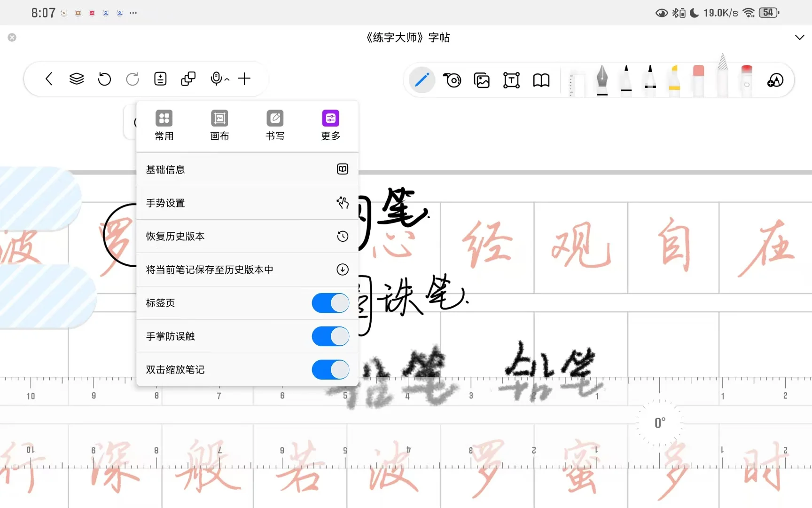Select the 更多 tab
Image resolution: width=812 pixels, height=508 pixels.
coord(330,125)
